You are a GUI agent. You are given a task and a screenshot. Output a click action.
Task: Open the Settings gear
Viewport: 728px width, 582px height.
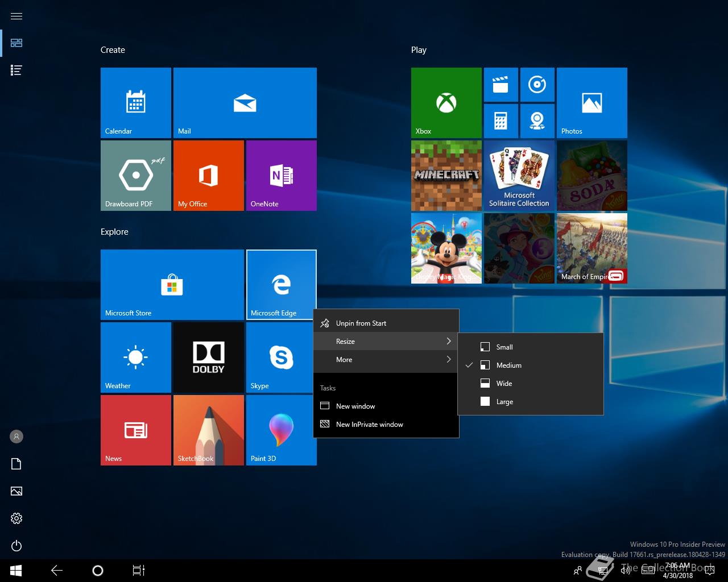point(16,518)
